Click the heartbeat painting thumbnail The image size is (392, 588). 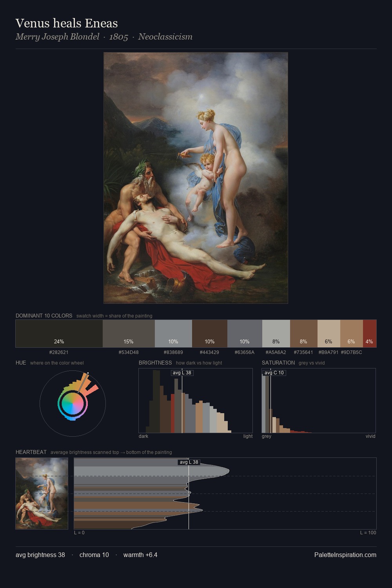42,494
